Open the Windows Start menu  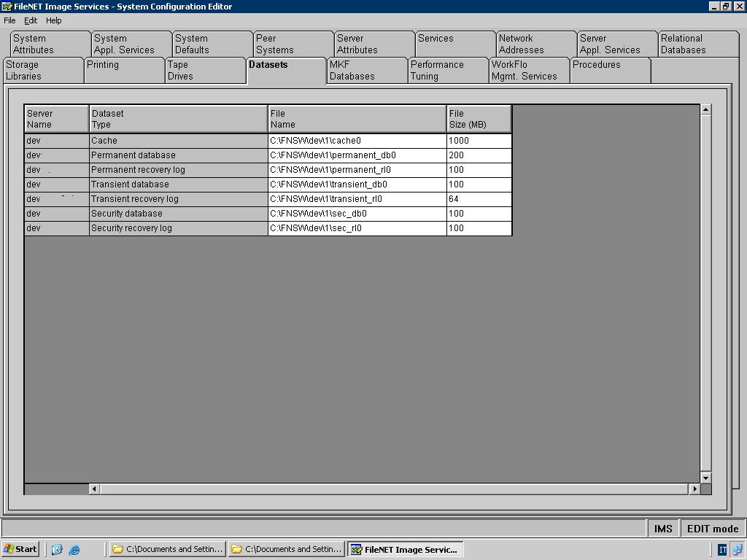[x=20, y=549]
